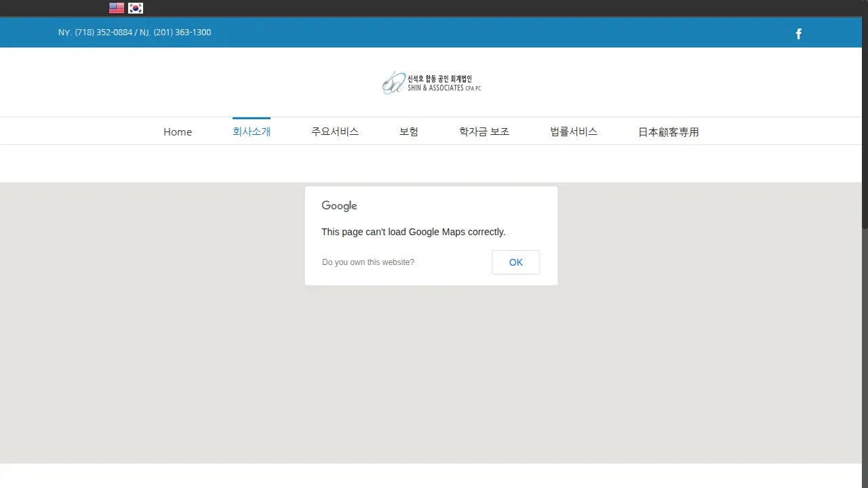Screen dimensions: 868x488
Task: Click the NY/NJ phone number text
Action: tap(134, 33)
